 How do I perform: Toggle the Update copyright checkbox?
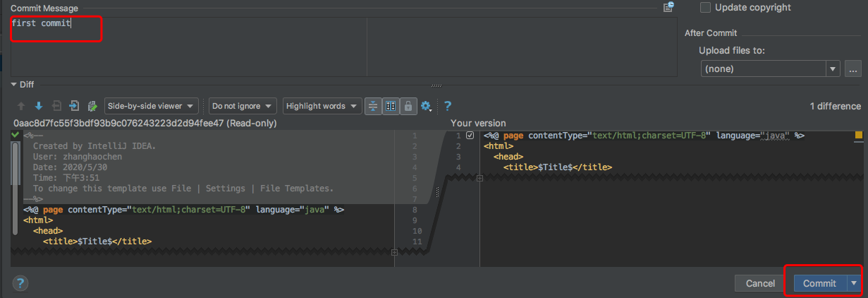705,7
